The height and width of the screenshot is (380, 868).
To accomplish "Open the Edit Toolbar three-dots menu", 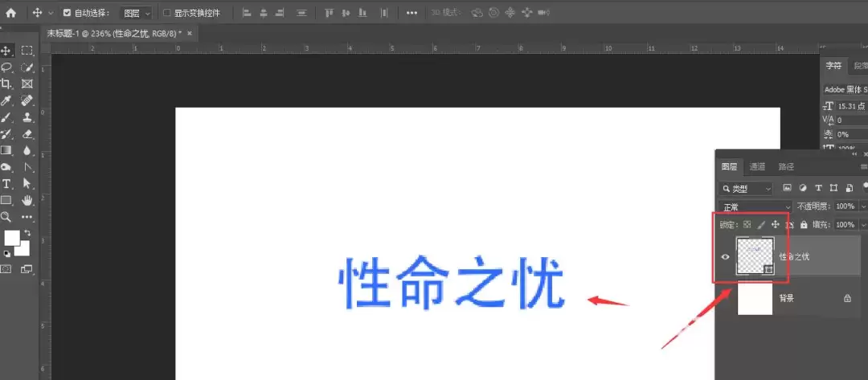I will (x=27, y=217).
